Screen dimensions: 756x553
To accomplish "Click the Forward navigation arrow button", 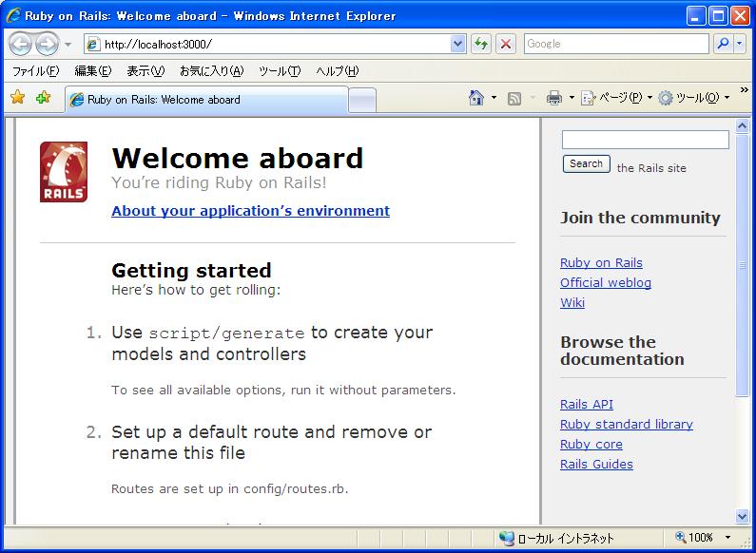I will point(48,45).
